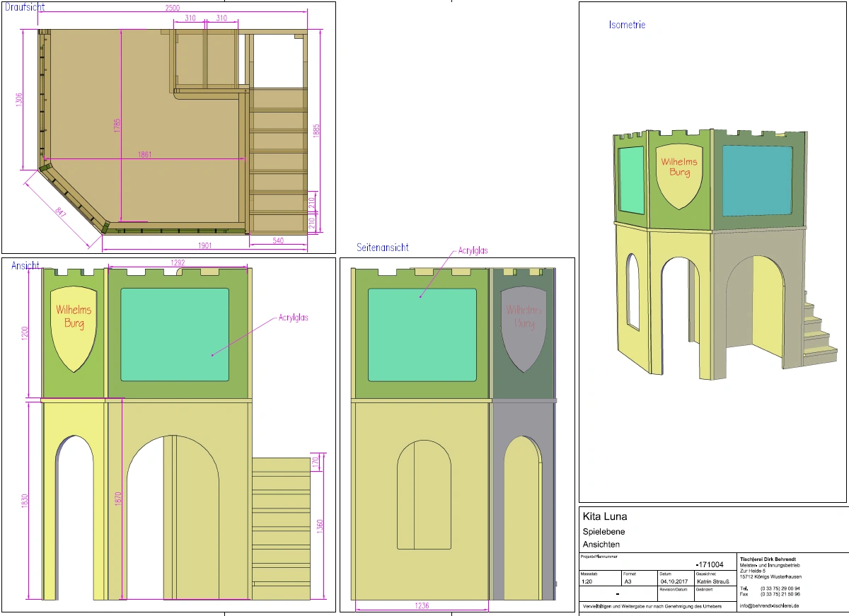
Task: Select the Acrylglas label in the Ansicht view
Action: coord(294,318)
